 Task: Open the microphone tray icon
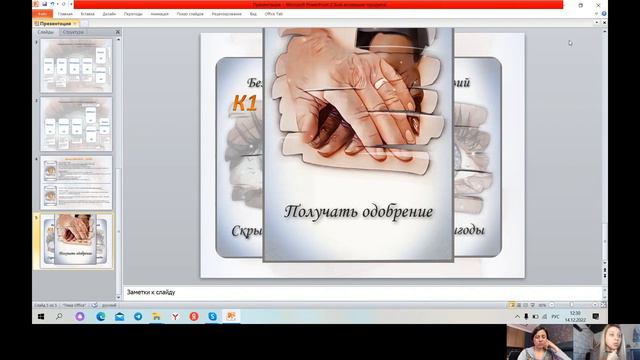tap(526, 317)
